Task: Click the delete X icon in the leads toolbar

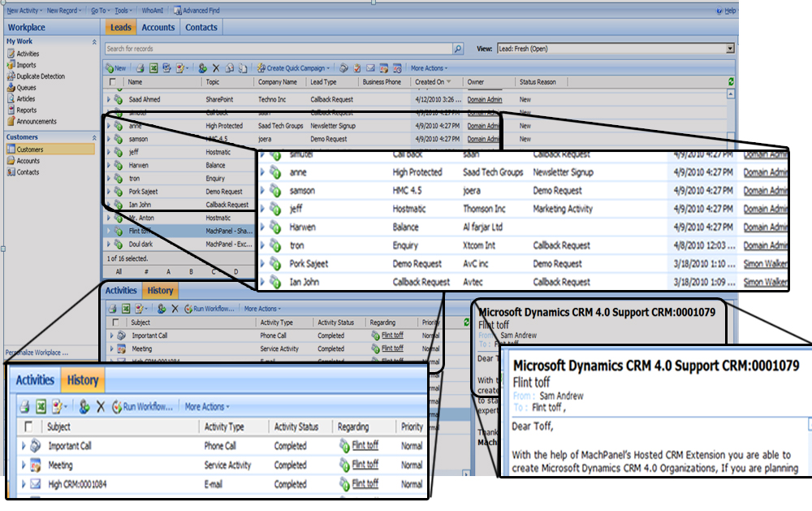Action: tap(216, 68)
